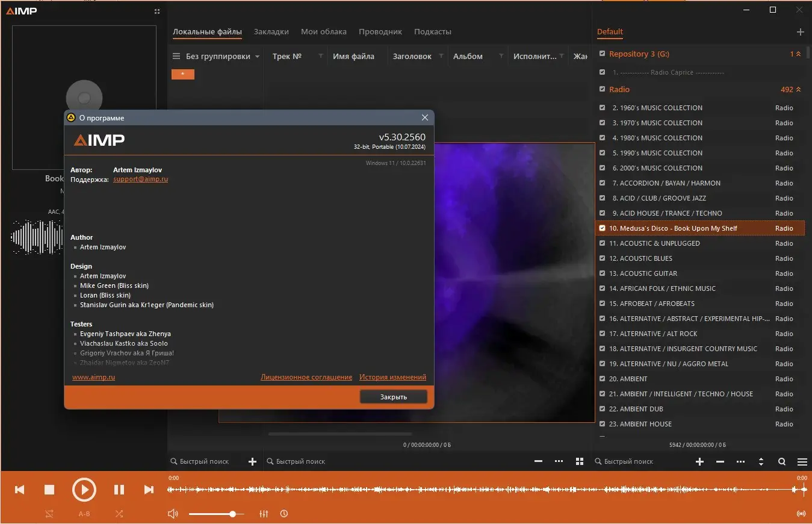Uncheck 1980's MUSIC COLLECTION checkbox

click(602, 138)
